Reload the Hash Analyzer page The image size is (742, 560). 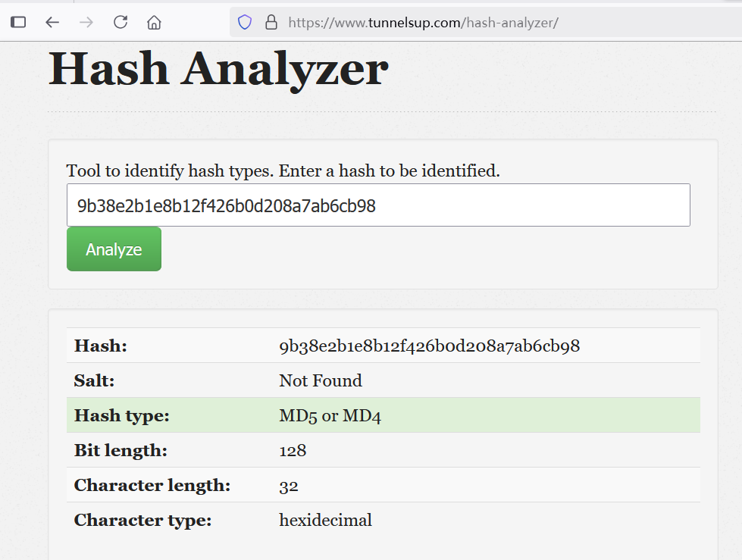pos(121,22)
